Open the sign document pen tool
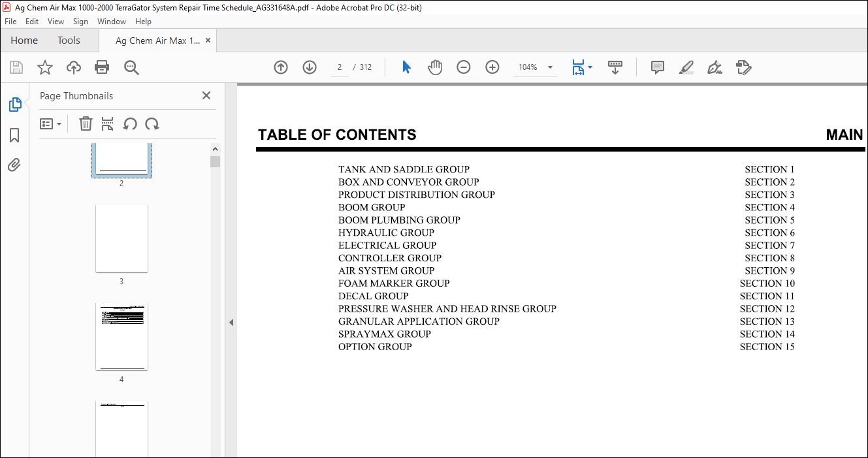868x458 pixels. (715, 67)
